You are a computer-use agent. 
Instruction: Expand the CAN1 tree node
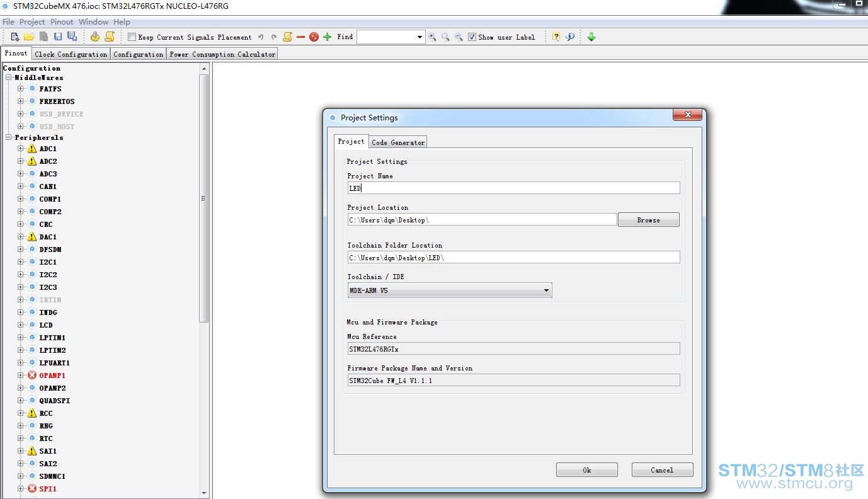(x=21, y=186)
